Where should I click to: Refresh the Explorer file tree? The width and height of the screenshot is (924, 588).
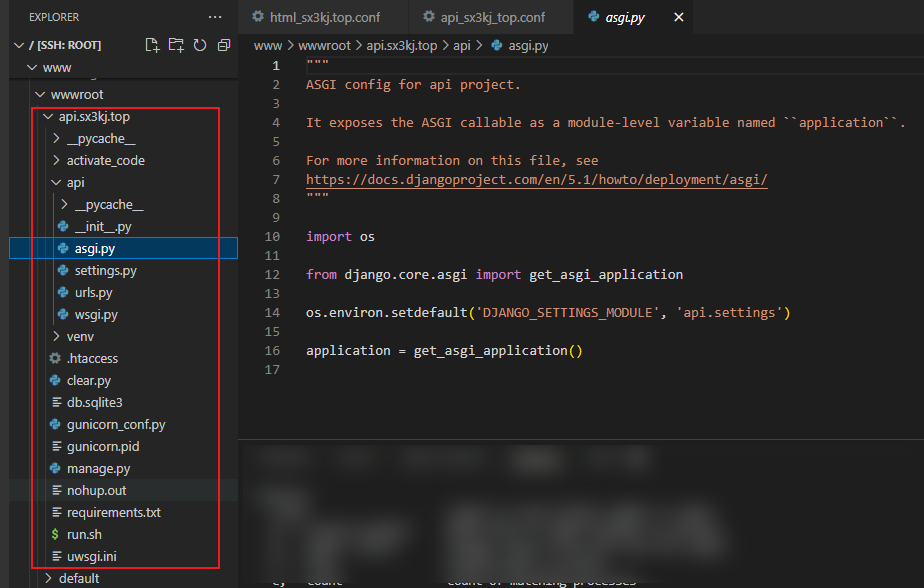(200, 45)
